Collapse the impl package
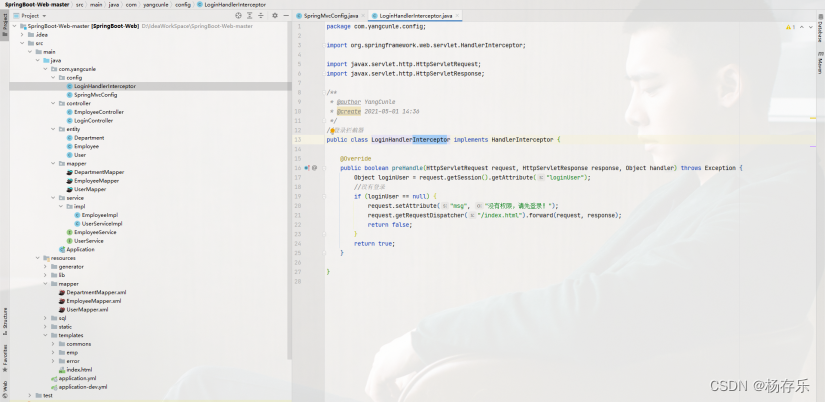This screenshot has width=825, height=402. [x=61, y=206]
